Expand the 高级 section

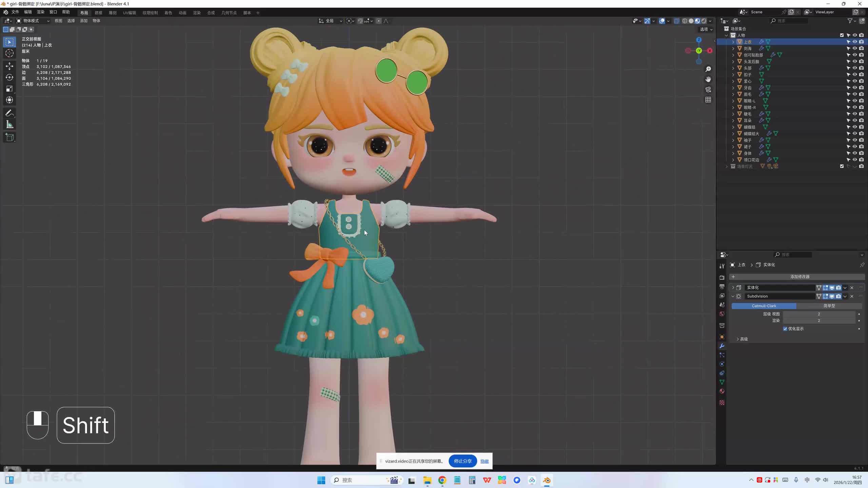pyautogui.click(x=742, y=339)
